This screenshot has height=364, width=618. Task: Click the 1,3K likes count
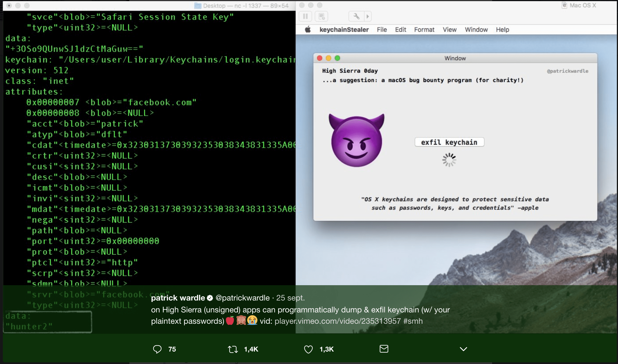pos(327,349)
